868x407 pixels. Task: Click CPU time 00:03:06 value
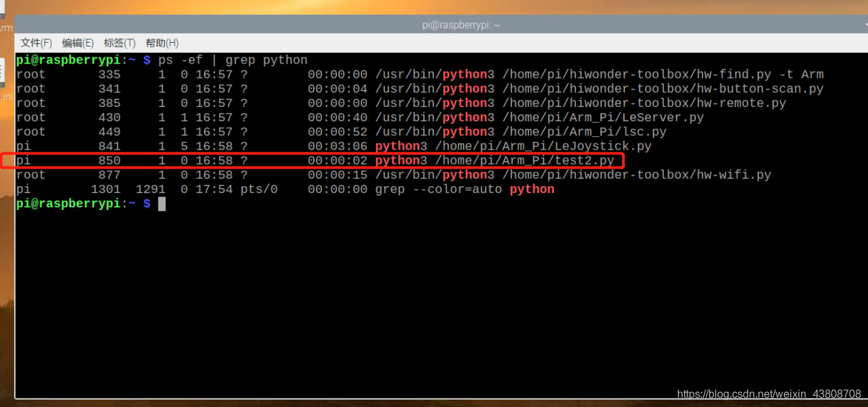tap(338, 146)
